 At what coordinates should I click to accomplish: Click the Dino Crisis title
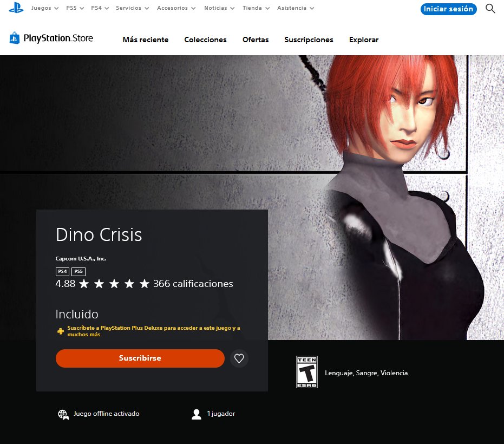point(99,234)
